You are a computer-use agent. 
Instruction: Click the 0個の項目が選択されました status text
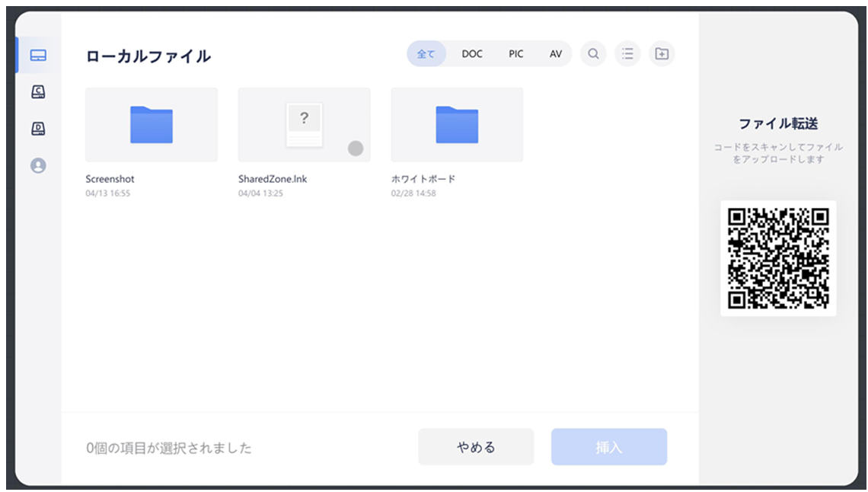[x=169, y=448]
